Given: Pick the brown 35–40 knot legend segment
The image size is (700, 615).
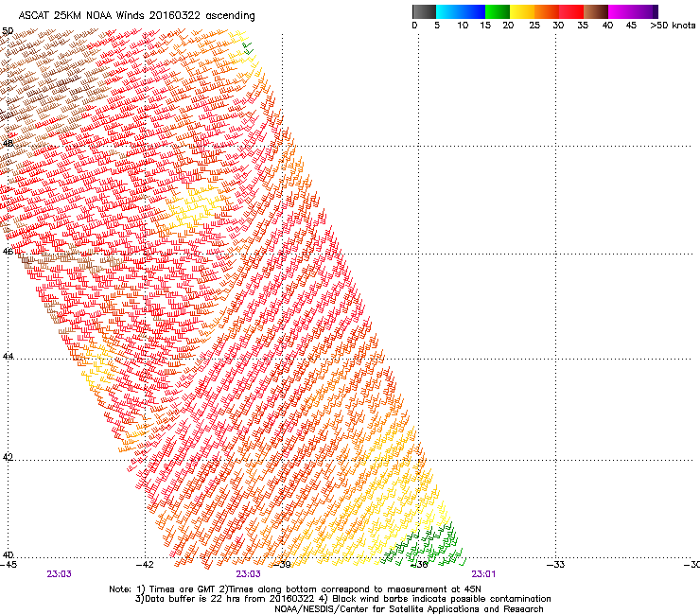Looking at the screenshot, I should (x=596, y=11).
